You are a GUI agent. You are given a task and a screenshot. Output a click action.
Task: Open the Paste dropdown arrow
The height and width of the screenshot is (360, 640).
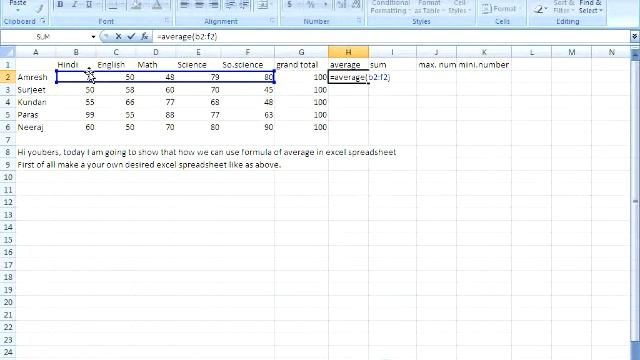coord(18,10)
